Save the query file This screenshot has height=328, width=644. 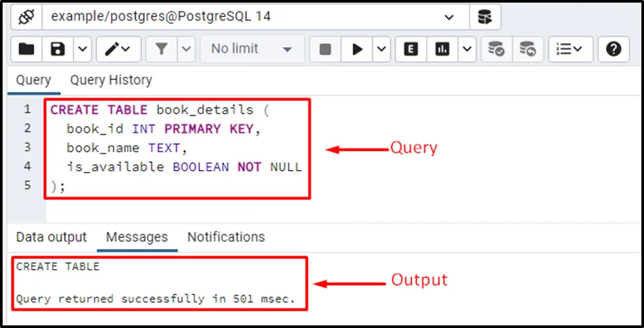pyautogui.click(x=58, y=49)
